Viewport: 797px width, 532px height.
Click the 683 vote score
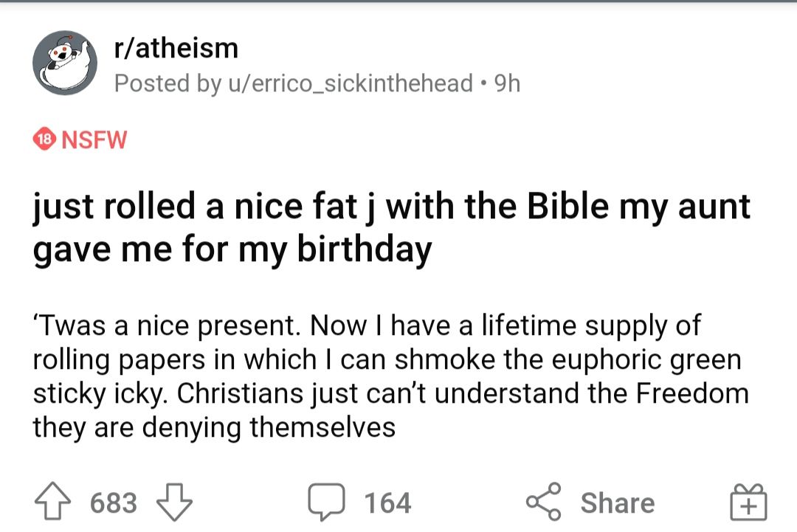[114, 503]
